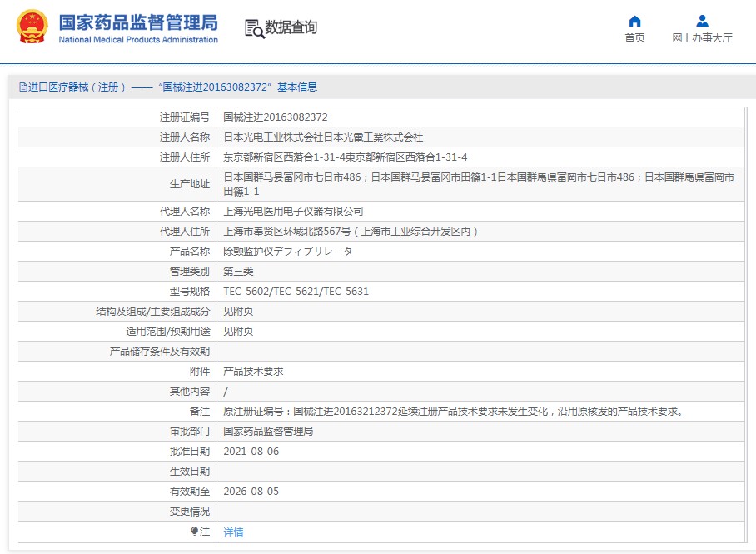Go to 首页 text link
Viewport: 756px width, 554px height.
(x=634, y=37)
